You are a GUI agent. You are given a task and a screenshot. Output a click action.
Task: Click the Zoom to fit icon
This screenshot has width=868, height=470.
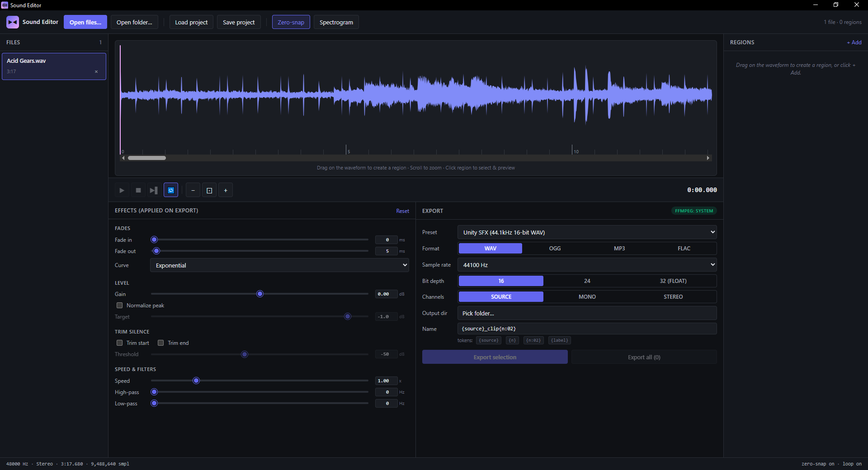[209, 190]
